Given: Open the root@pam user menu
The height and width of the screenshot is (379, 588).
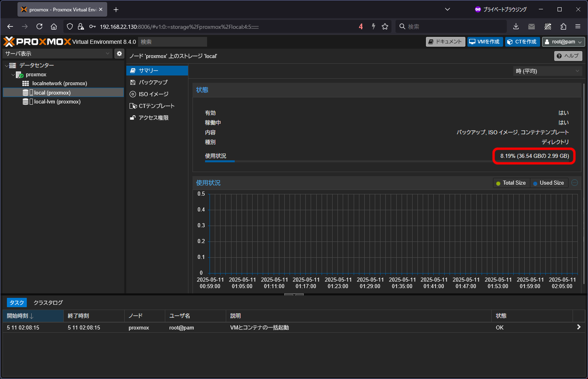Looking at the screenshot, I should tap(564, 42).
